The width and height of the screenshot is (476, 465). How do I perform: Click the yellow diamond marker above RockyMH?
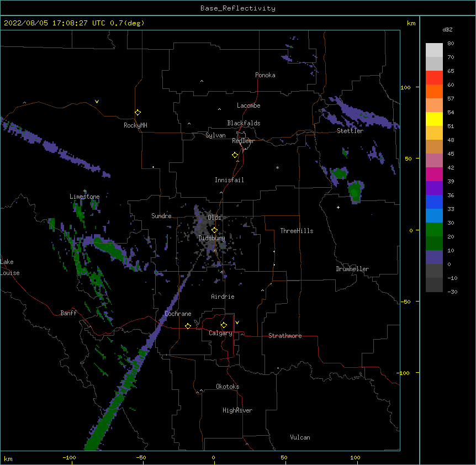(x=138, y=113)
